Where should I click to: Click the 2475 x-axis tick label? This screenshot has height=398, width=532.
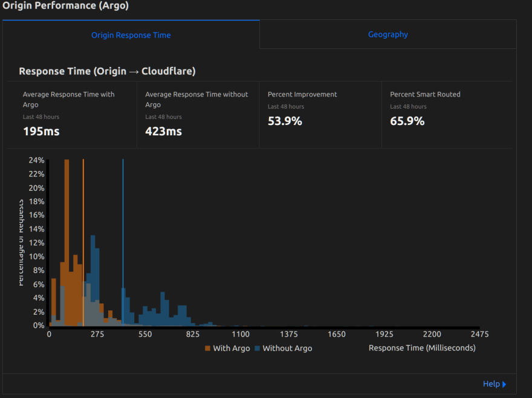[x=480, y=334]
